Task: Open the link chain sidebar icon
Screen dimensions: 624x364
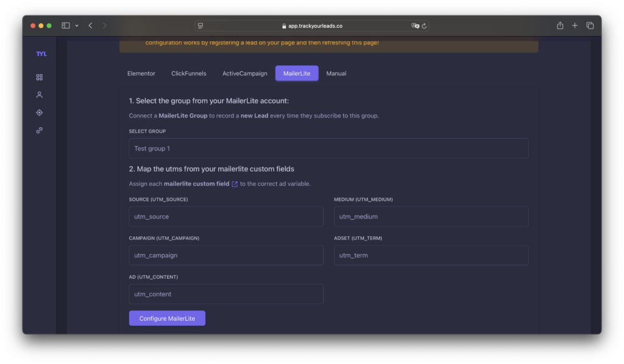Action: 40,130
